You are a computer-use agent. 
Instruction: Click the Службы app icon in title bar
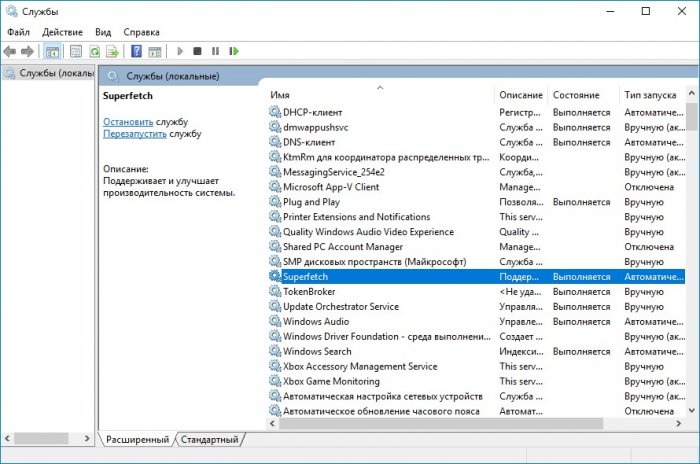[x=11, y=11]
